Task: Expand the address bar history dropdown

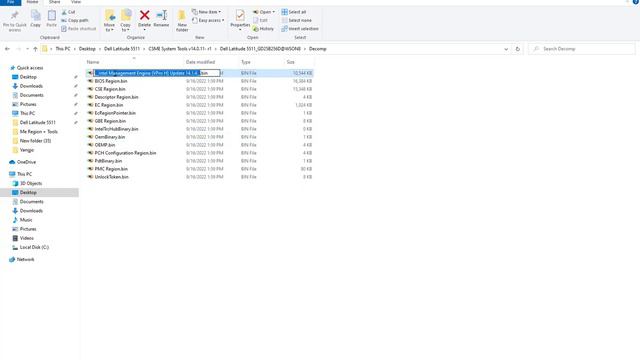Action: [x=506, y=49]
